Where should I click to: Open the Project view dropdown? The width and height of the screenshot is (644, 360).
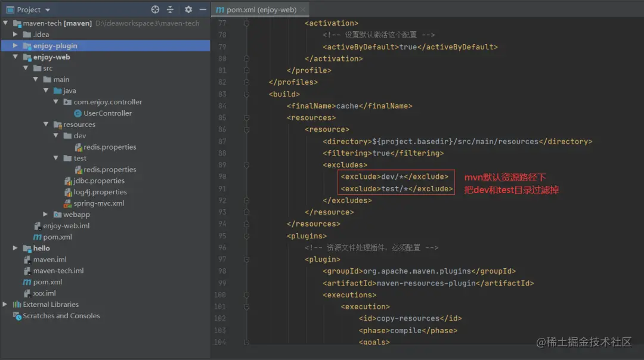pyautogui.click(x=48, y=10)
